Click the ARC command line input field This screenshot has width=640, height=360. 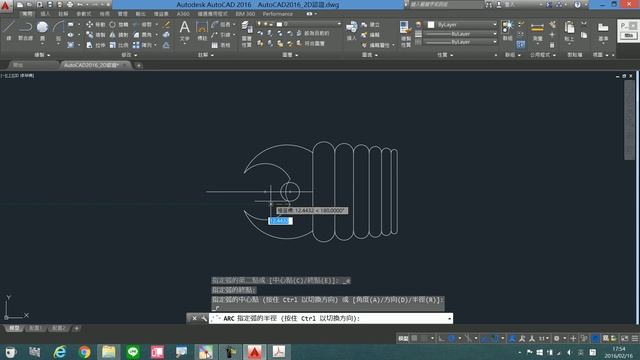pyautogui.click(x=331, y=318)
